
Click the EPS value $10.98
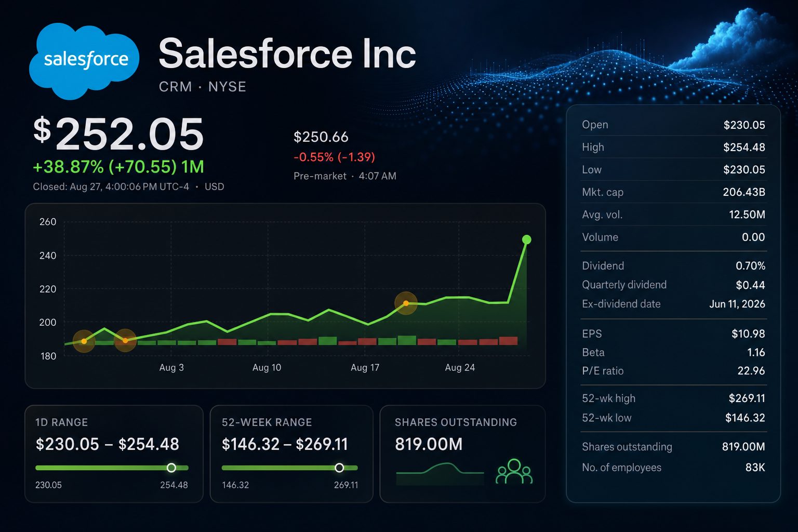coord(748,334)
